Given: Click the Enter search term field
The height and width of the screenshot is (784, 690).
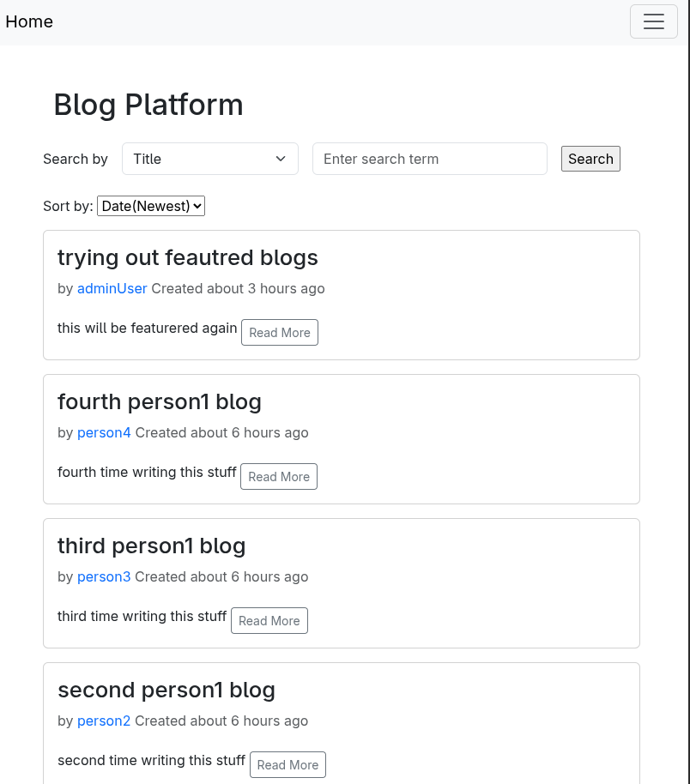Looking at the screenshot, I should [x=429, y=159].
